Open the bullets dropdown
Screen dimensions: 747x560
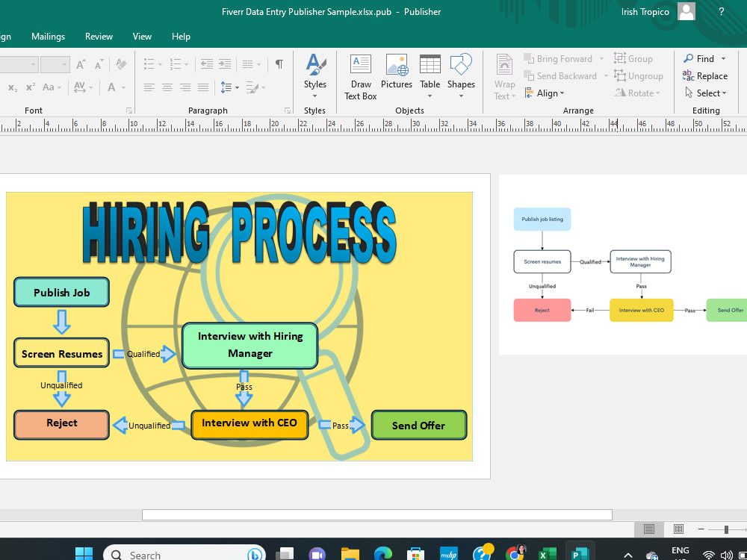[160, 64]
